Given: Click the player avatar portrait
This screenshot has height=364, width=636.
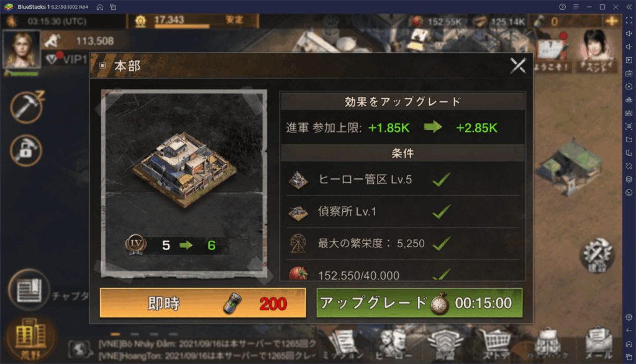Looking at the screenshot, I should [22, 50].
